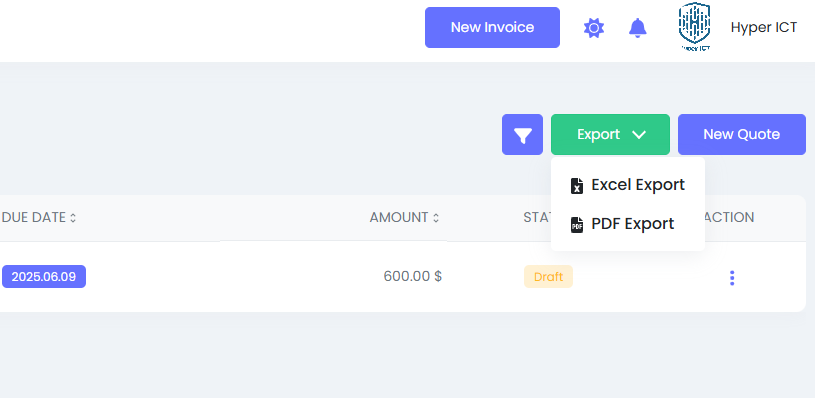Click the green Export button
Viewport: 815px width, 398px height.
[x=610, y=135]
